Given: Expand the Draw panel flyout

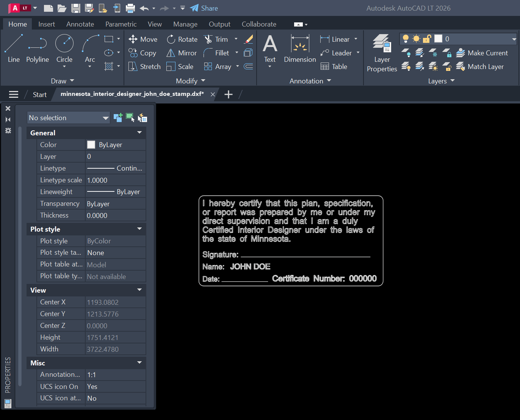Looking at the screenshot, I should (63, 81).
